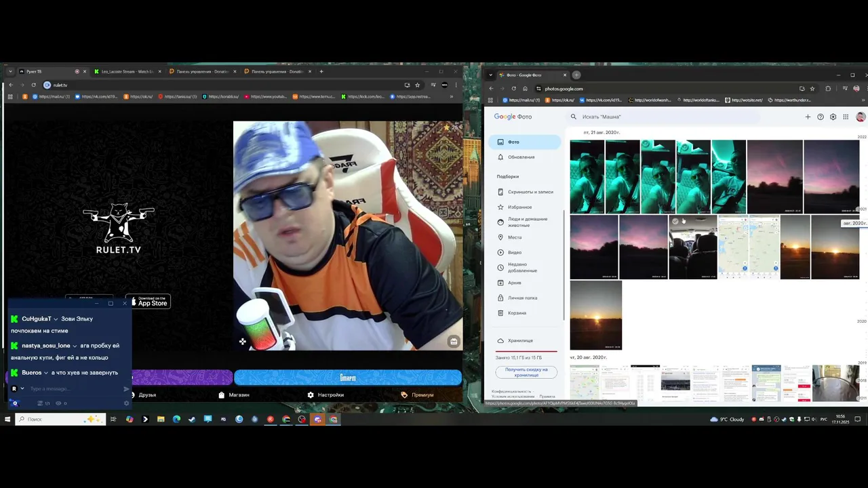
Task: Expand nastya_sosu_lone user dropdown in chat
Action: [75, 346]
